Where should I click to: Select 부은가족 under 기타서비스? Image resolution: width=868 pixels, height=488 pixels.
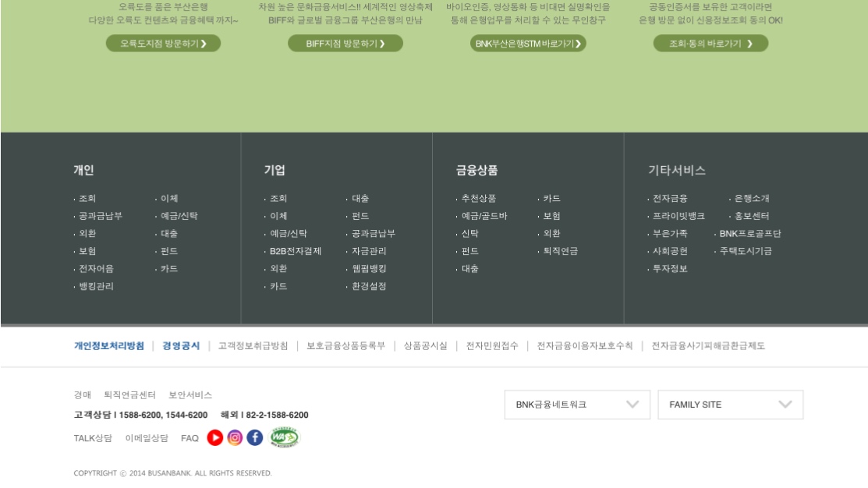[670, 234]
